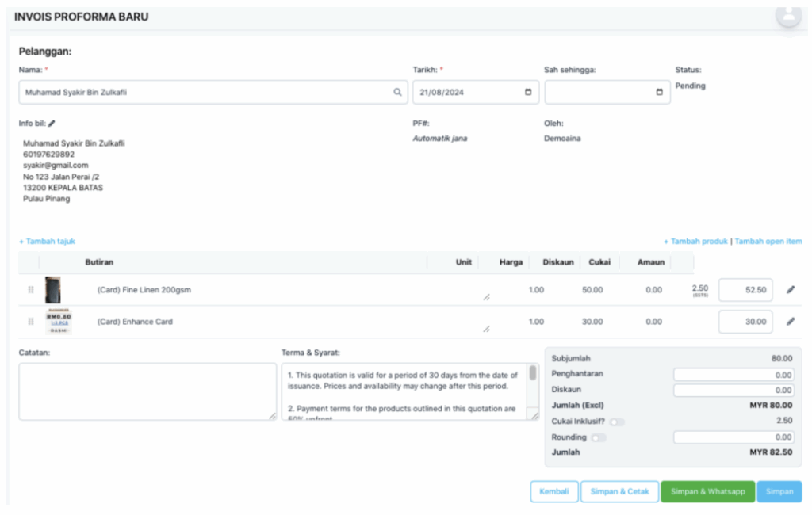Click the Kembali button

[x=554, y=492]
